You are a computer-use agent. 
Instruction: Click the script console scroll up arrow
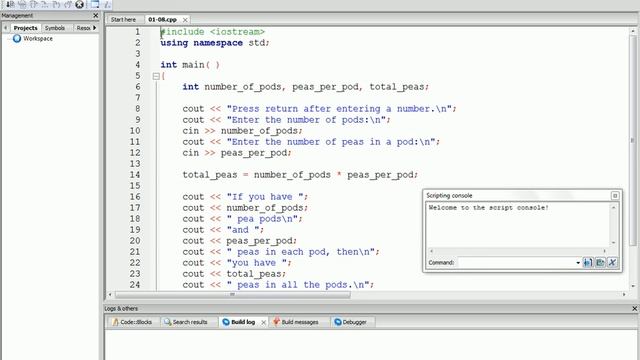coord(613,208)
